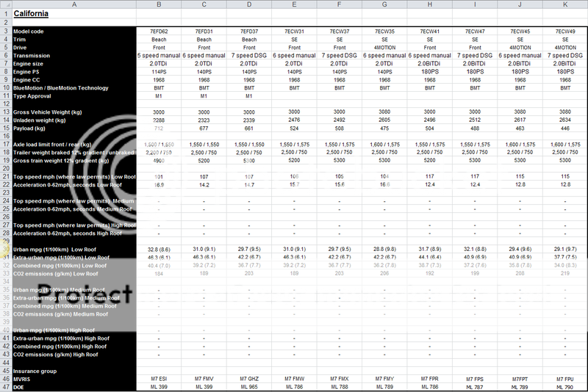Select DOE code ML 965
The height and width of the screenshot is (392, 588).
pos(249,387)
